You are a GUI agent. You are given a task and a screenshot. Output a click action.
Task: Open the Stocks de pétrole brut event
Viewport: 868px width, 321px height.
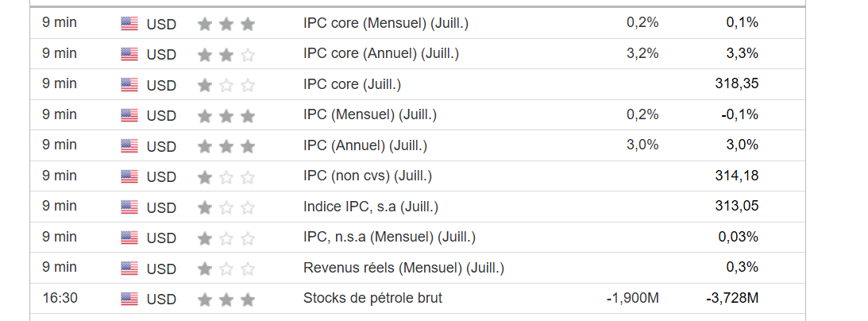click(372, 298)
